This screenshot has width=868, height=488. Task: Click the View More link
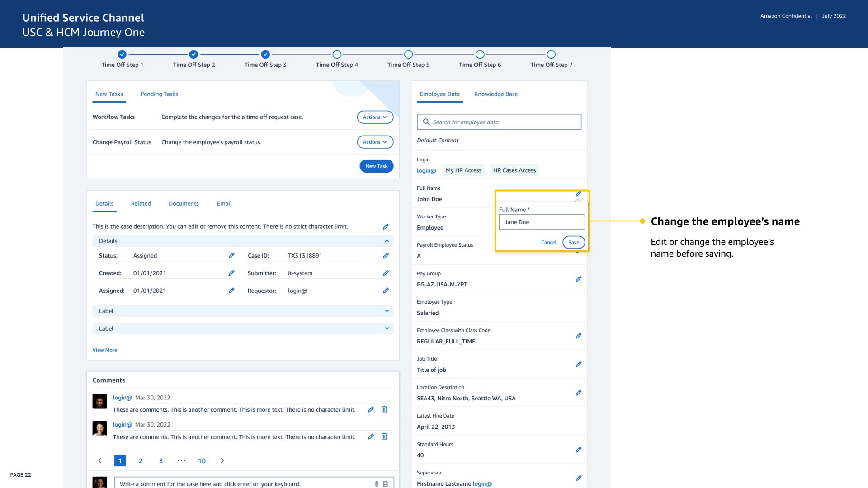(x=105, y=350)
